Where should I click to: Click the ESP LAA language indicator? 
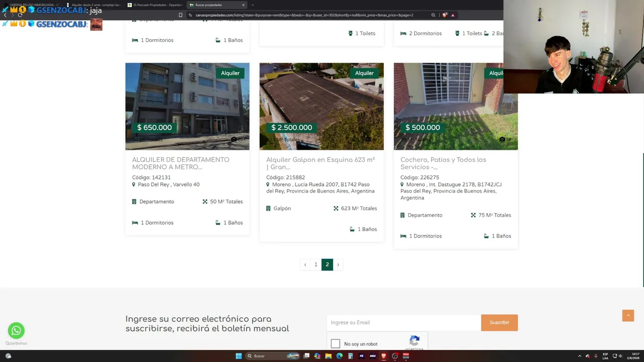tap(606, 356)
